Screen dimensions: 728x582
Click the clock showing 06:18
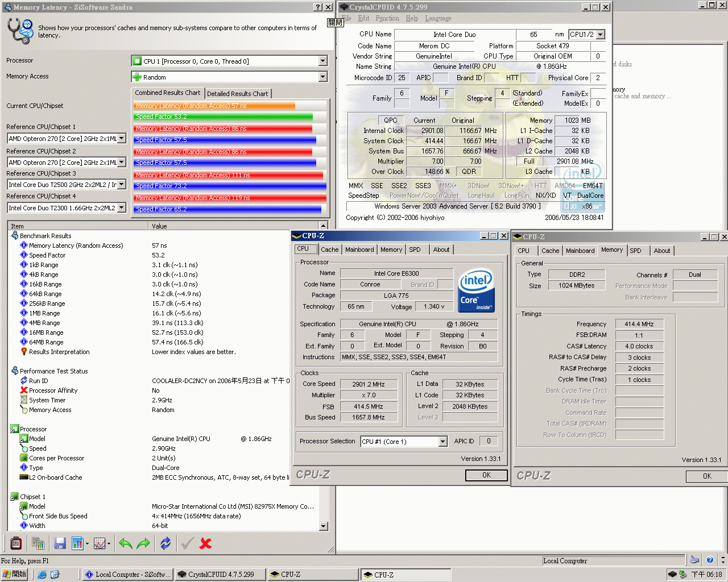tap(706, 575)
